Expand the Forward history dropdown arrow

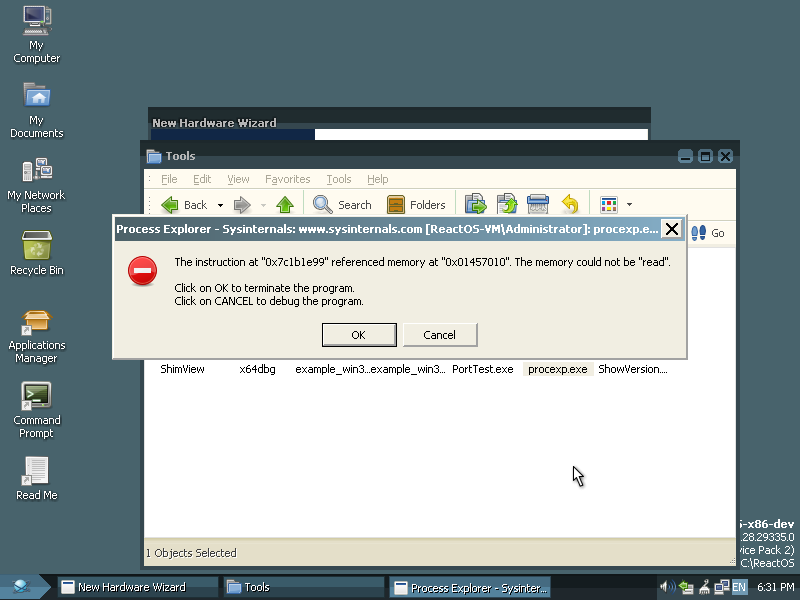[x=263, y=205]
